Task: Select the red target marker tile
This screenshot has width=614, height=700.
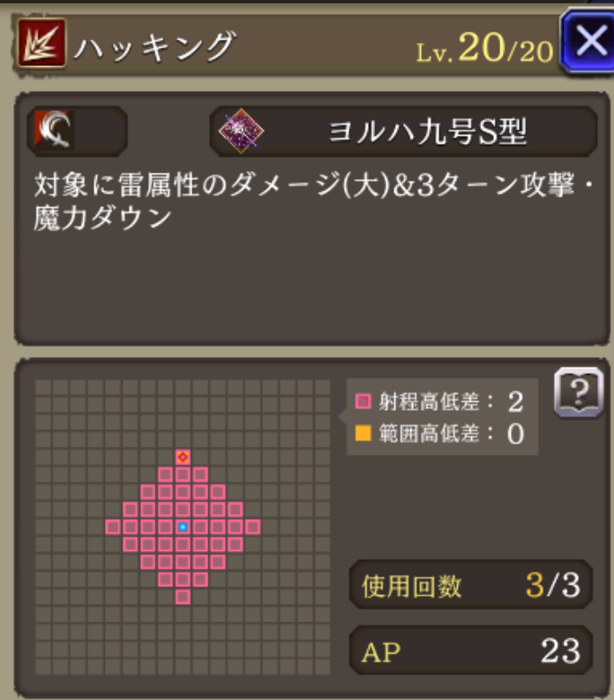Action: [183, 457]
